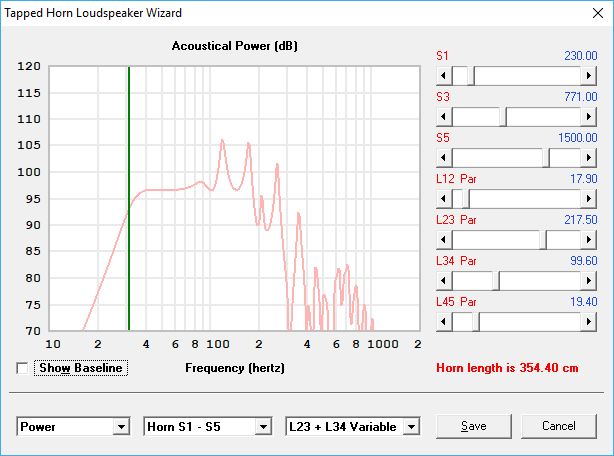Decrease L12 with its left arrow
The width and height of the screenshot is (614, 456).
(444, 199)
